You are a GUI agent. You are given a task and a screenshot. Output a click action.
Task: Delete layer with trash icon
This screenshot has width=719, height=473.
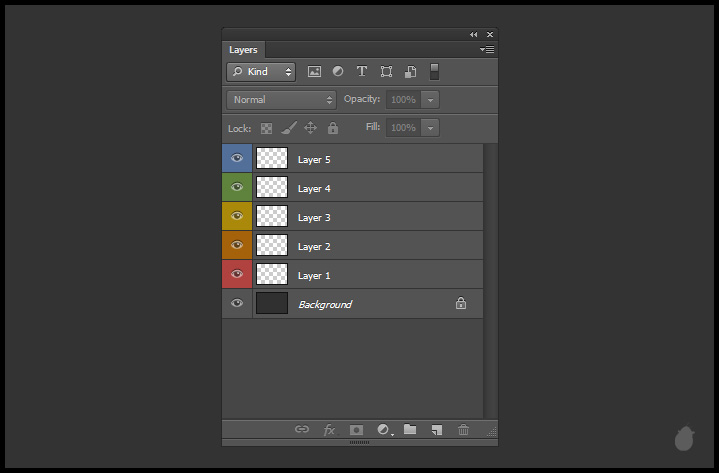[463, 430]
